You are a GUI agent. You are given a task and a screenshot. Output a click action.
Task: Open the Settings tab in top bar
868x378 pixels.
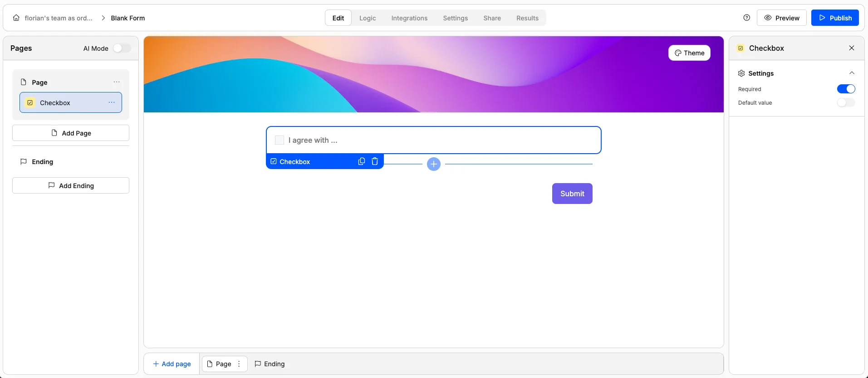click(455, 18)
